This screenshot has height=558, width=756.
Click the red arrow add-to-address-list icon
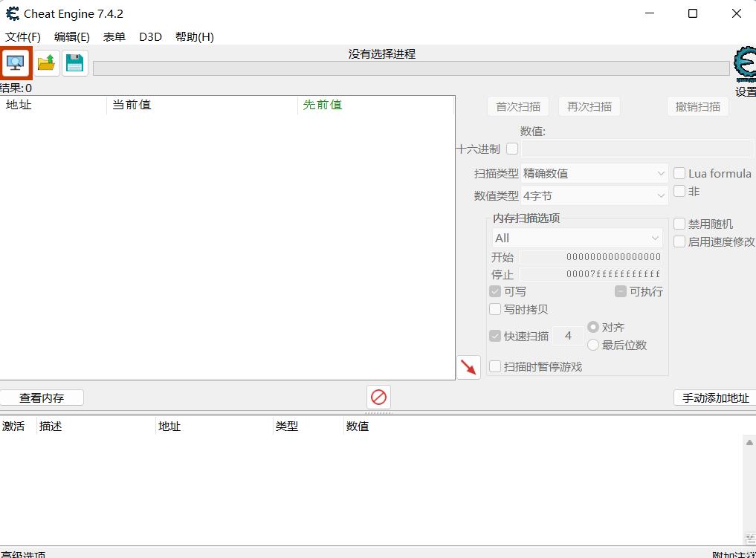(468, 367)
